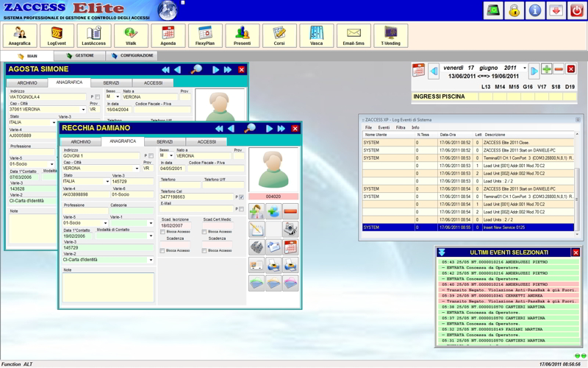Go to the previous week in calendar panel

click(x=434, y=71)
